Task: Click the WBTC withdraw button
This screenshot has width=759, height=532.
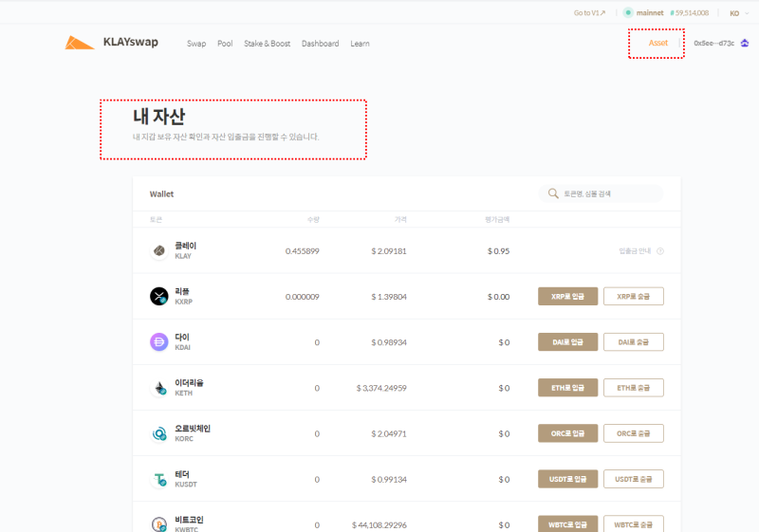Action: pyautogui.click(x=634, y=524)
